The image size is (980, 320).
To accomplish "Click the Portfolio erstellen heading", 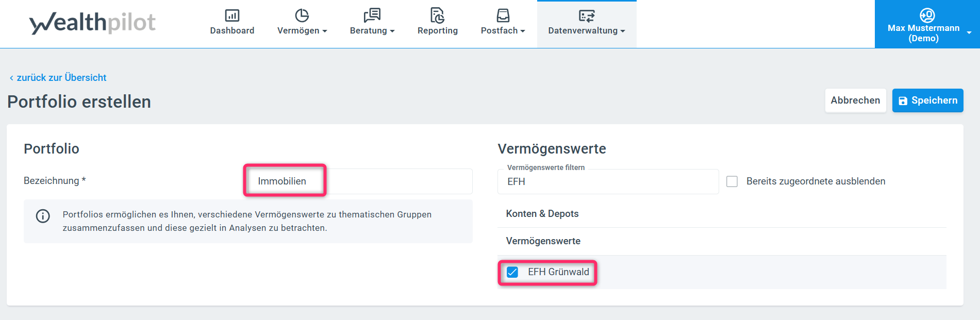I will [x=79, y=102].
